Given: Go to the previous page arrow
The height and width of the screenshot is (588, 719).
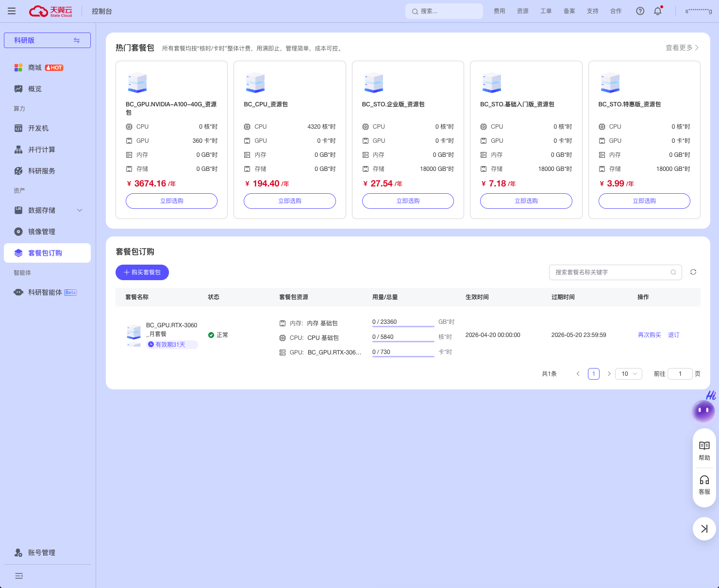Looking at the screenshot, I should (x=578, y=374).
